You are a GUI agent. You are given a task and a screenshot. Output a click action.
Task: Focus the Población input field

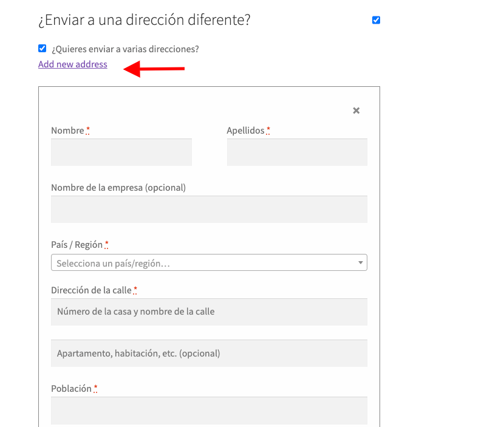209,411
